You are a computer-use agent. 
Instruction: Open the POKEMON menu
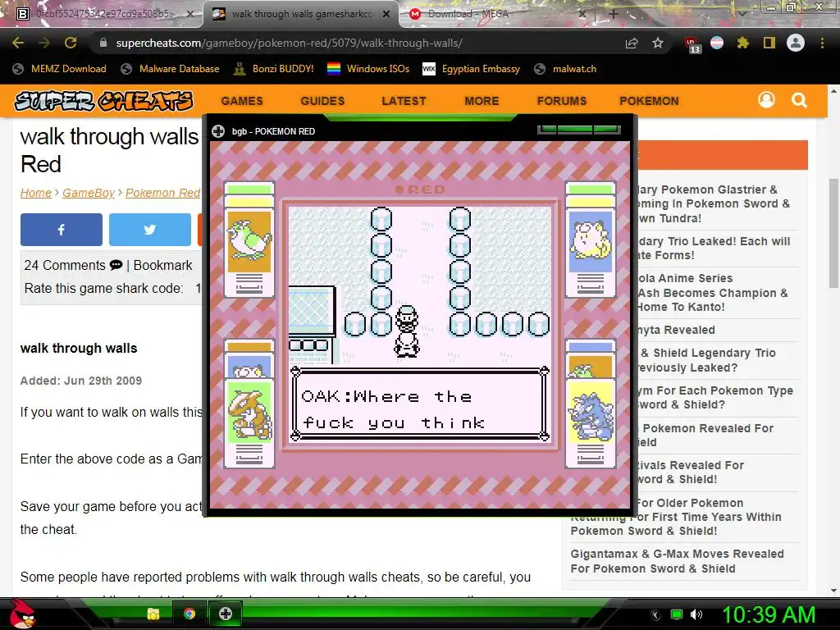point(650,101)
